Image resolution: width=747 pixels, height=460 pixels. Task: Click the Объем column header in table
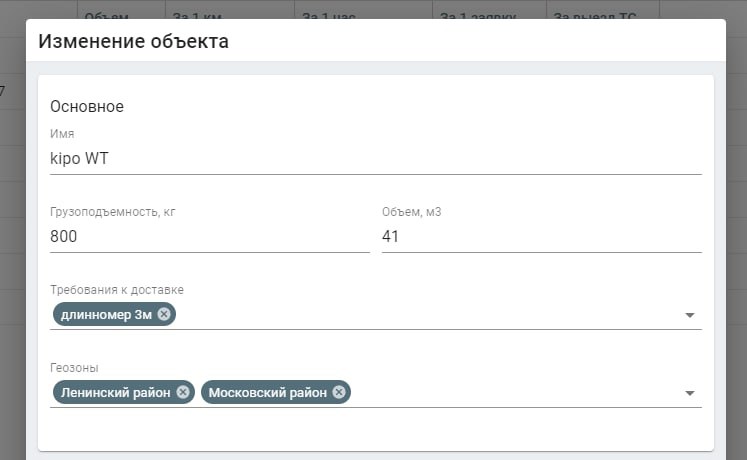107,16
